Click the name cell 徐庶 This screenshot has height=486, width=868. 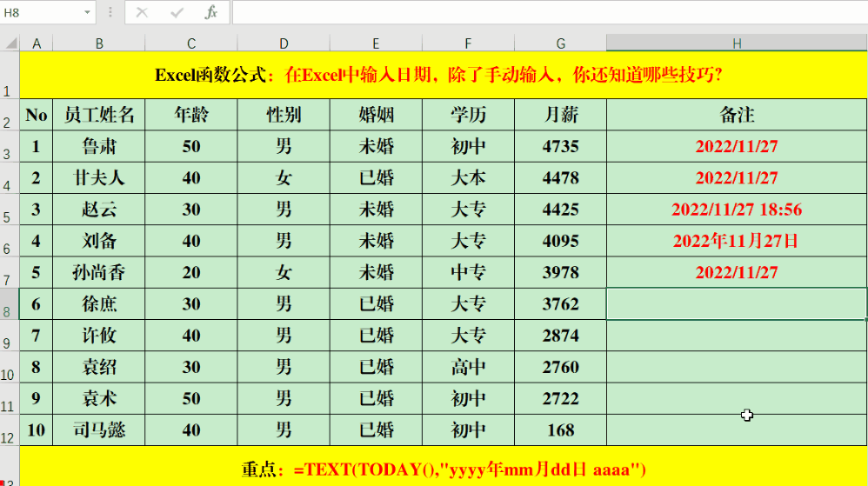99,304
